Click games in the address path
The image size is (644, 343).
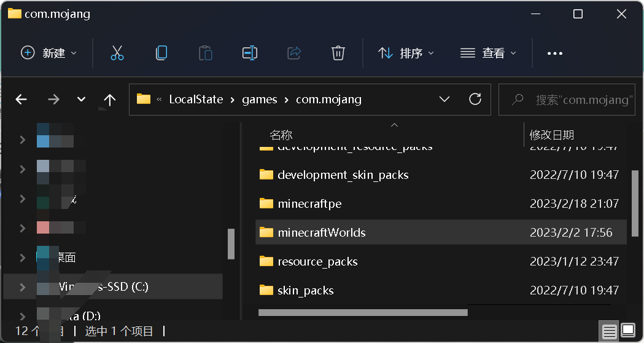[260, 100]
